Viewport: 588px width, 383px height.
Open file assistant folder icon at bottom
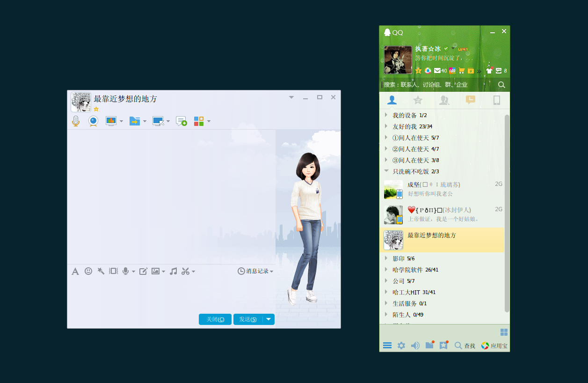429,345
